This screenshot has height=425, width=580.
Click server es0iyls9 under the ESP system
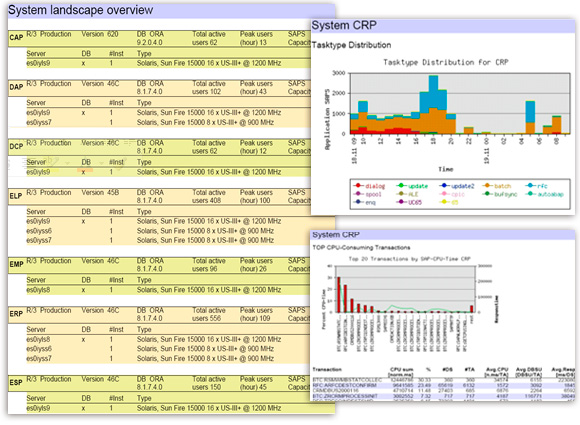click(x=38, y=408)
